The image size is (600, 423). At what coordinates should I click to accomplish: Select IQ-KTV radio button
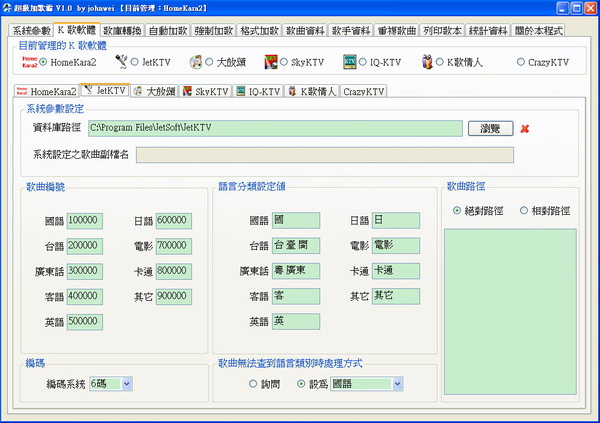pos(362,62)
